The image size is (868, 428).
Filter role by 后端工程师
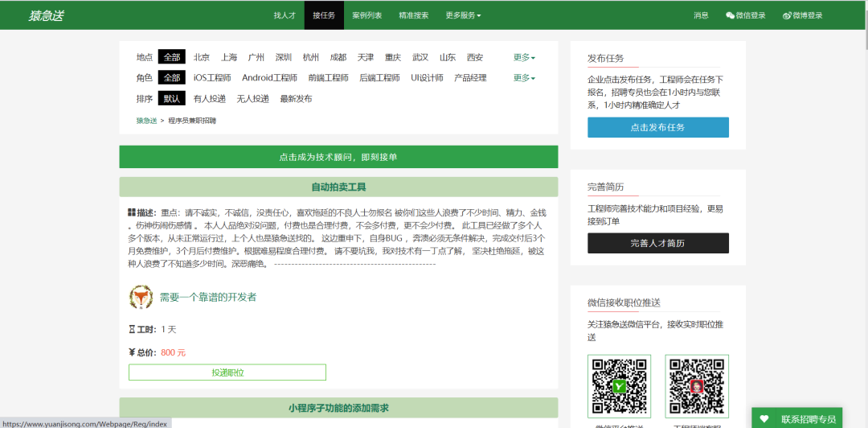[x=379, y=77]
